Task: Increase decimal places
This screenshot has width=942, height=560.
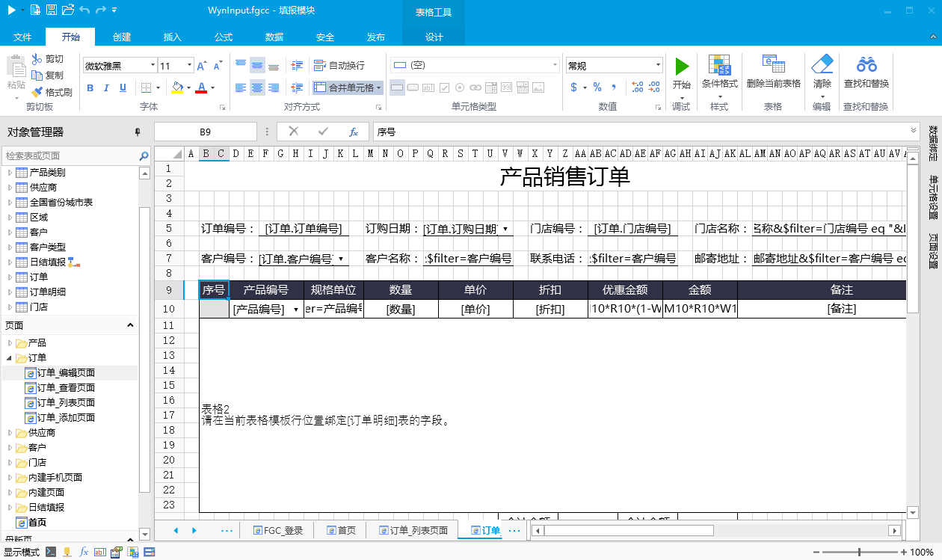Action: click(637, 87)
